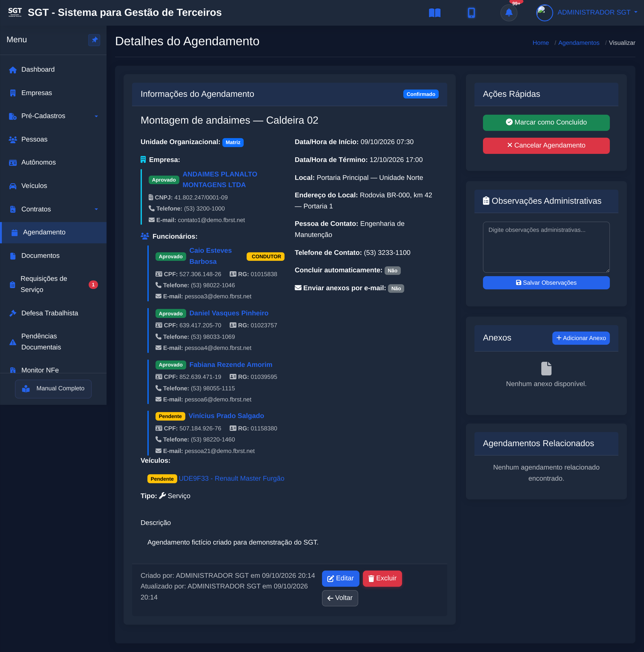This screenshot has height=652, width=644.
Task: Click the Excluir button
Action: pos(382,578)
